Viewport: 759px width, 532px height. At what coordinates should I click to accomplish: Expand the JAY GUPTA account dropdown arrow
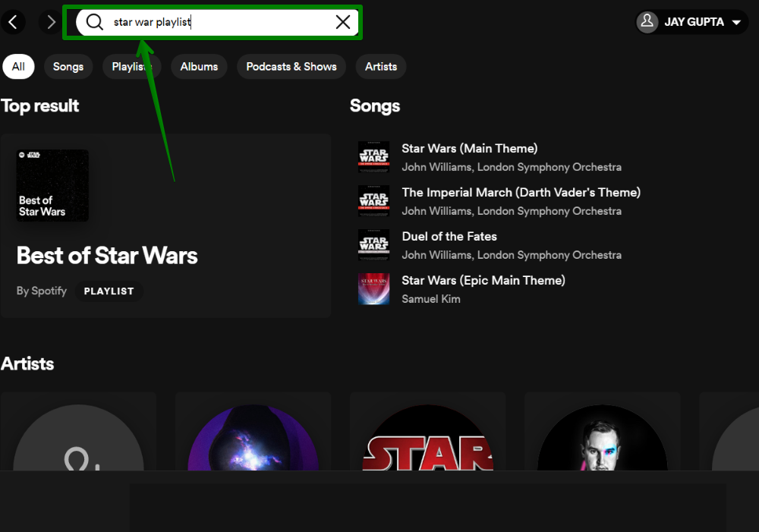point(736,22)
